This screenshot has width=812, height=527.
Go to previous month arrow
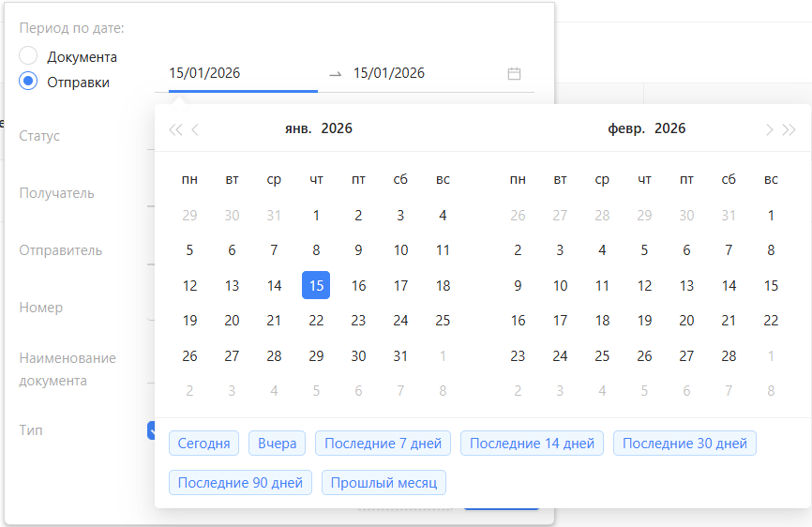[x=195, y=129]
